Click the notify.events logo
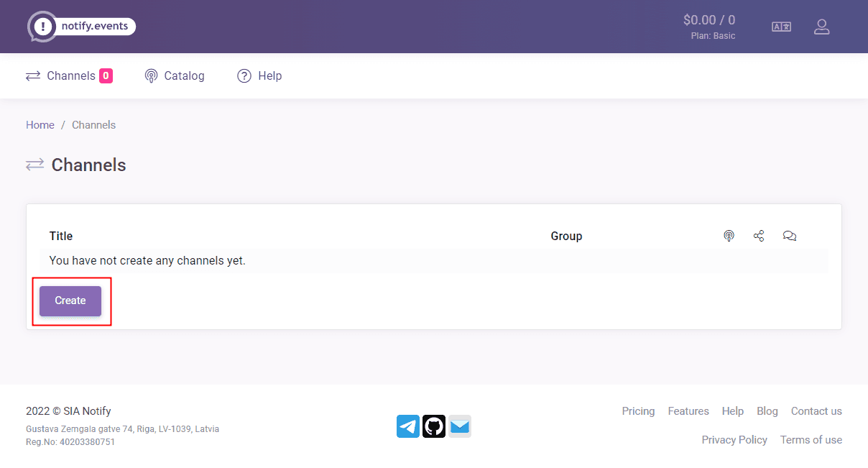Viewport: 868px width, 468px height. [81, 27]
